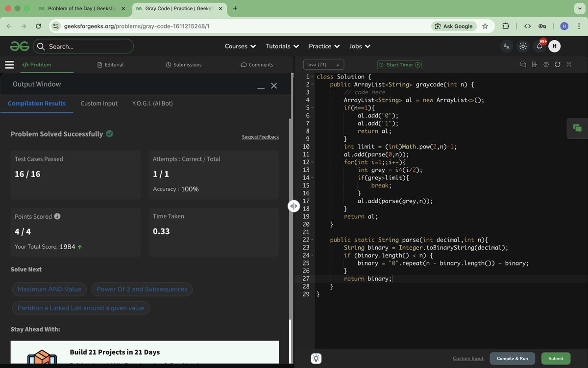Click the Start Timer button
This screenshot has width=588, height=368.
399,65
